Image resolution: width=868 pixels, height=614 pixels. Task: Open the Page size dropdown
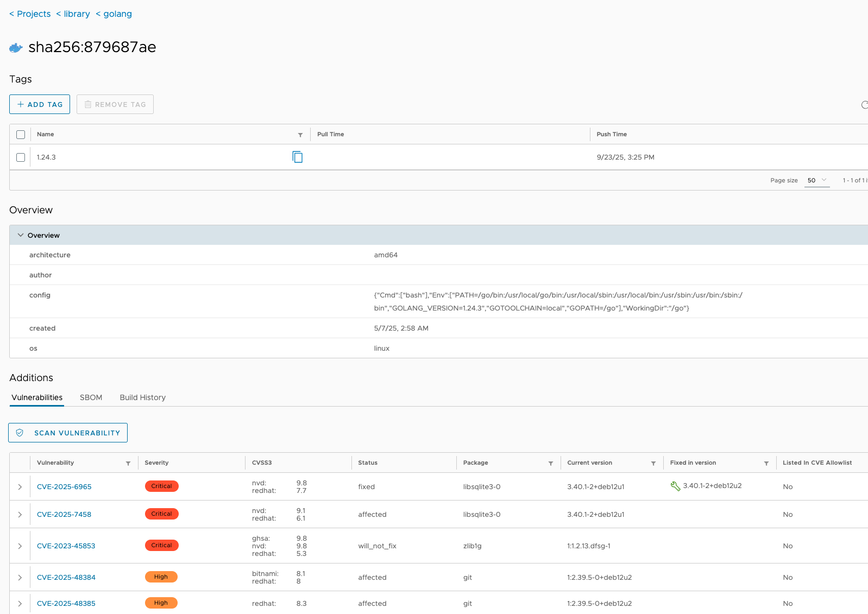click(816, 180)
